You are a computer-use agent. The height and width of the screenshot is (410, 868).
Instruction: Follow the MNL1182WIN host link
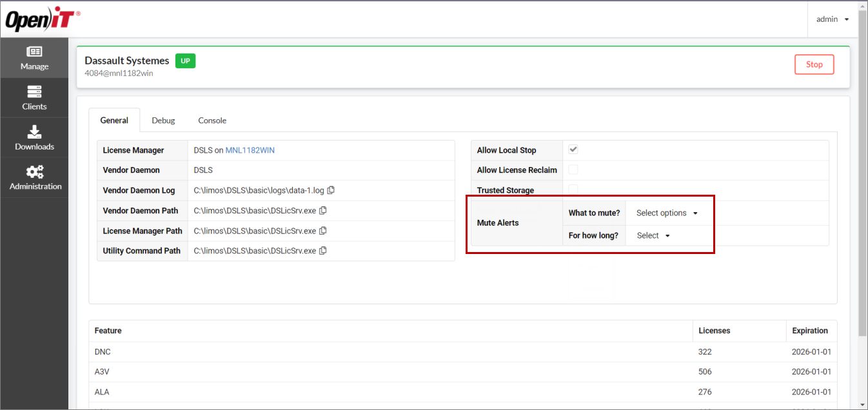(250, 150)
